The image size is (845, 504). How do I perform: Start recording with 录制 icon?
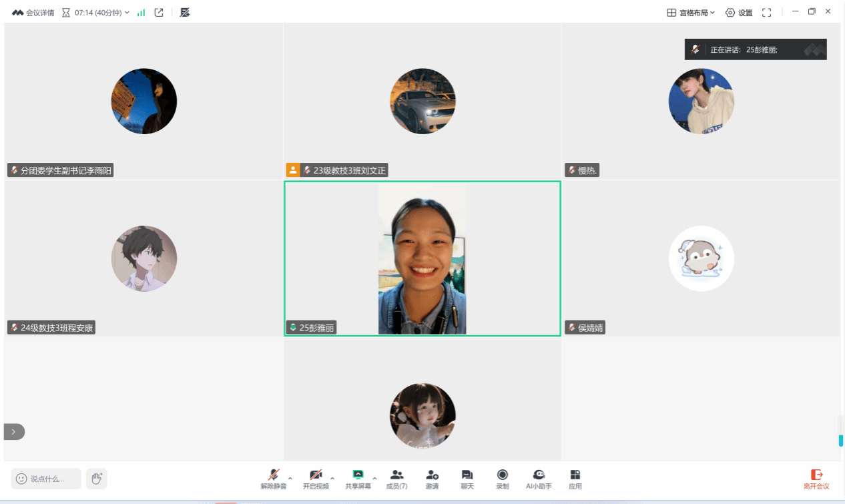tap(503, 479)
